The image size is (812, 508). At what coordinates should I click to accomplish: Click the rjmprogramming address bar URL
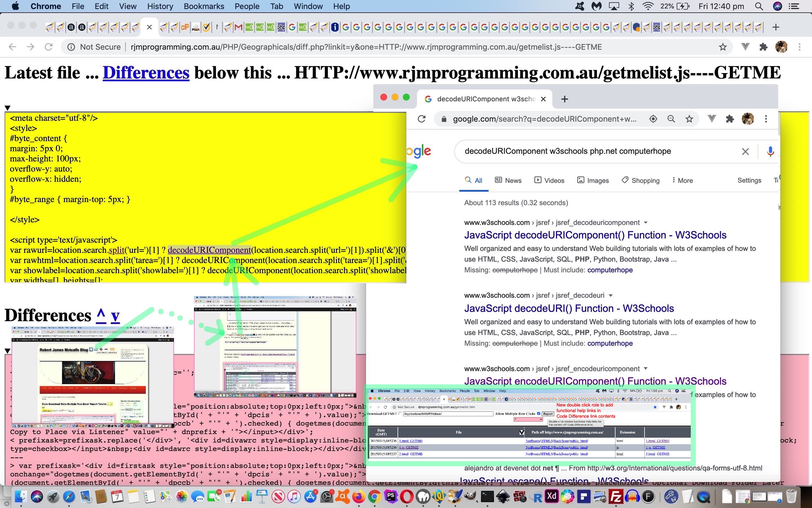point(366,47)
